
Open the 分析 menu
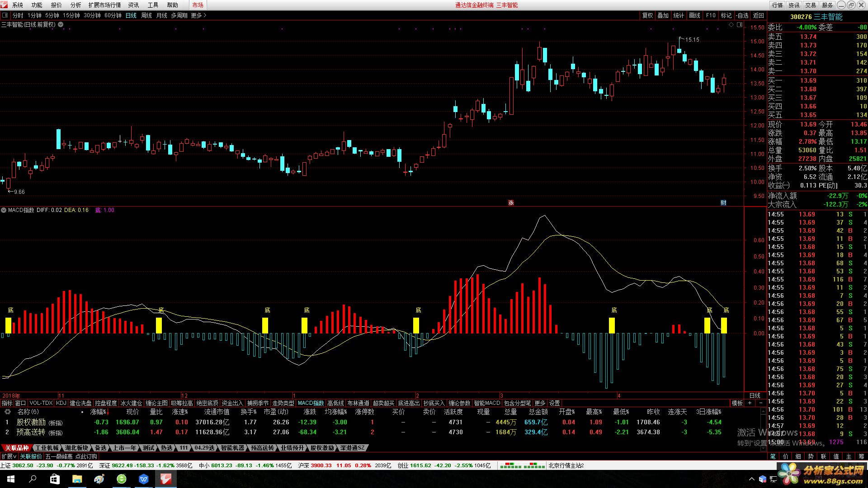tap(76, 5)
